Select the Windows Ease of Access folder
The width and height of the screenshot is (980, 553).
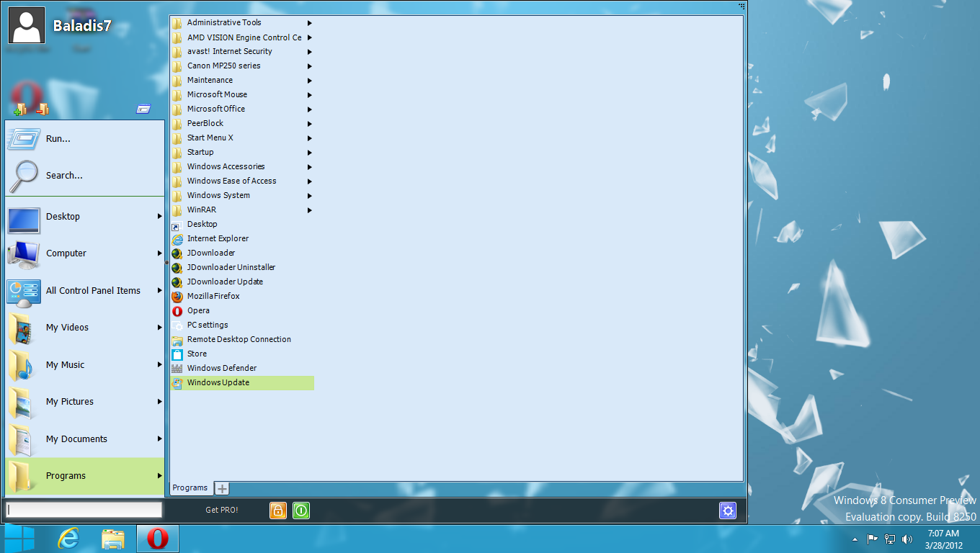(242, 181)
